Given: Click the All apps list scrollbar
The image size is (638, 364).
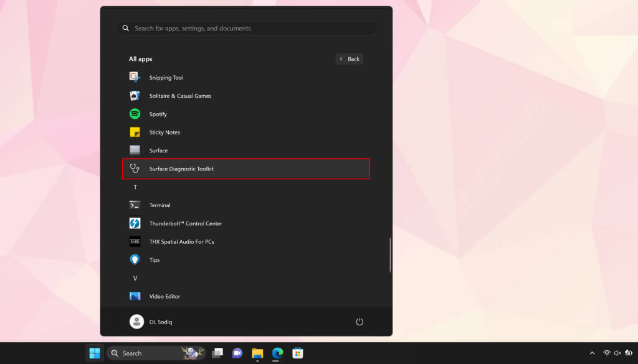Looking at the screenshot, I should point(390,254).
